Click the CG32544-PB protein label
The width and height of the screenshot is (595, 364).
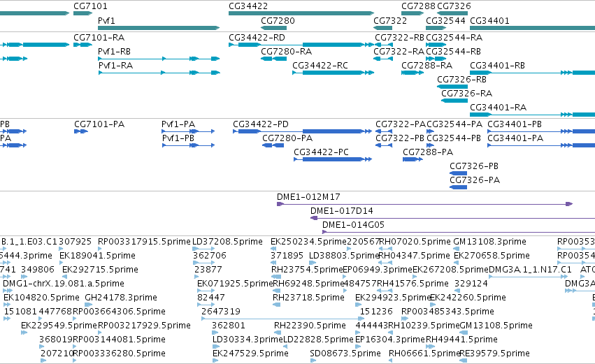454,138
